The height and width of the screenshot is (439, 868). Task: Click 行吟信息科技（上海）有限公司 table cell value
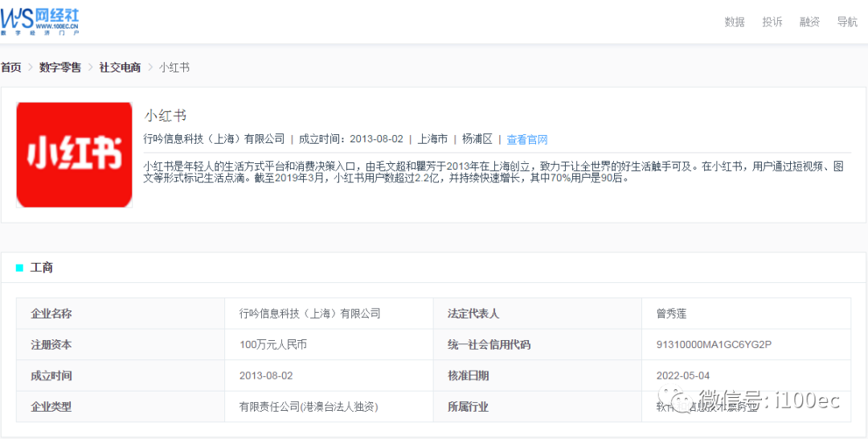pyautogui.click(x=330, y=314)
